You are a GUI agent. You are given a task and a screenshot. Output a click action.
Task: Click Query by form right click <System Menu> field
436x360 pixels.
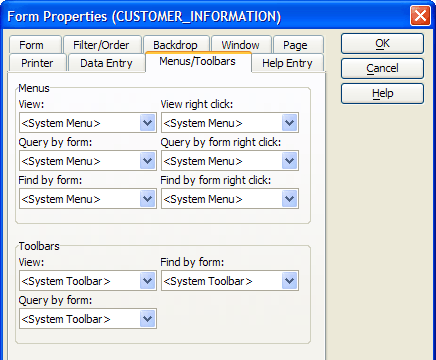(x=230, y=161)
